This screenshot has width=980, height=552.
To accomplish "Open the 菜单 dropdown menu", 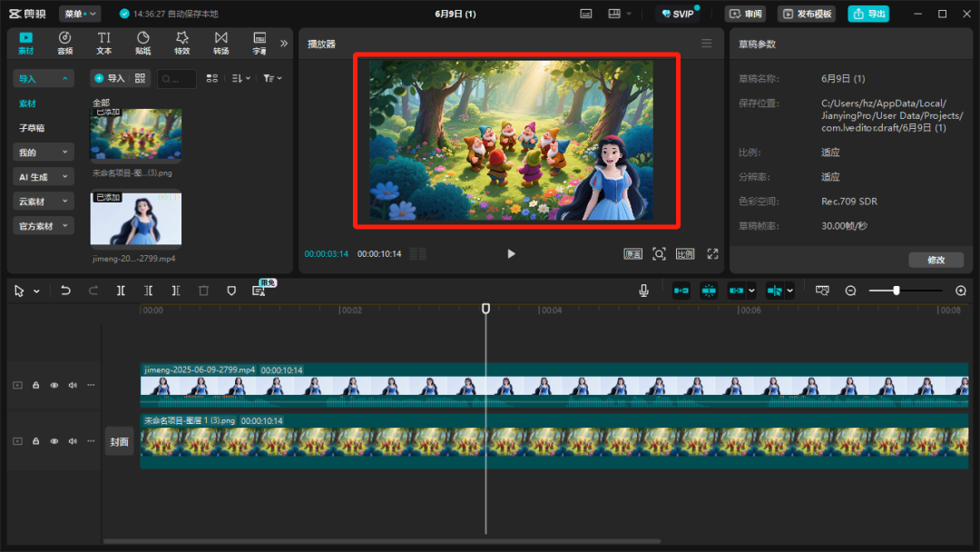I will pyautogui.click(x=80, y=14).
